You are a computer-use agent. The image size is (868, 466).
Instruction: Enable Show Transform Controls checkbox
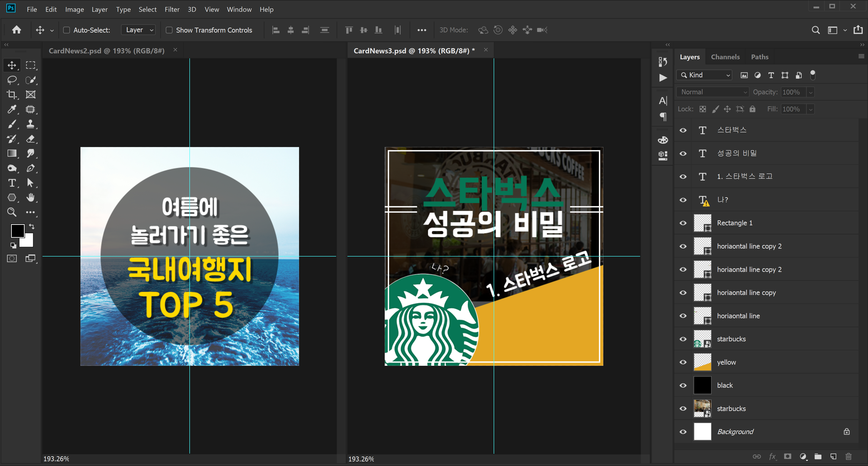tap(169, 30)
